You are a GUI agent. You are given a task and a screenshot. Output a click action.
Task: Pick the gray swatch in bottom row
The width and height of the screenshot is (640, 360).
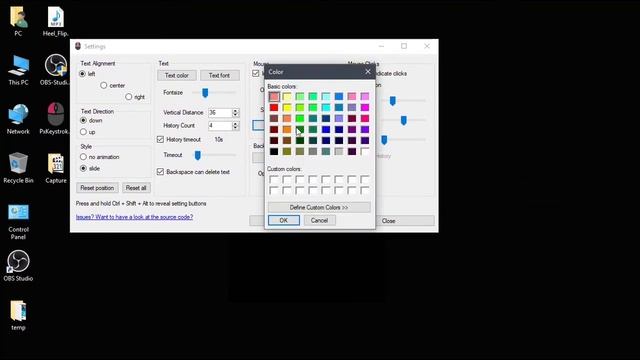pos(313,151)
